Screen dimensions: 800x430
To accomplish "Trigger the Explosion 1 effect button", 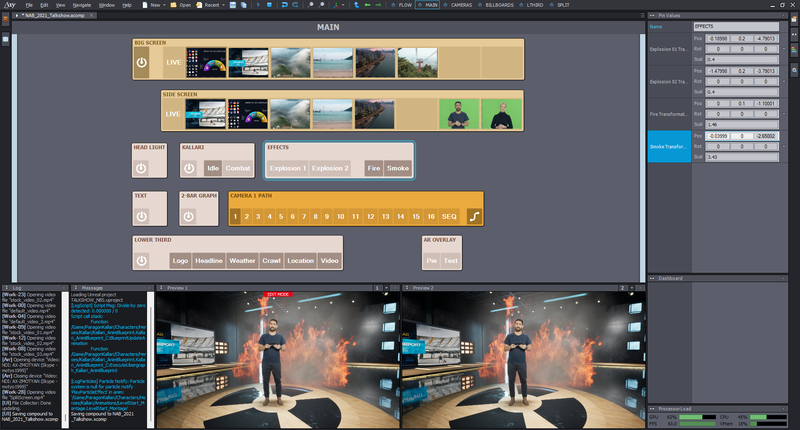I will (x=288, y=168).
